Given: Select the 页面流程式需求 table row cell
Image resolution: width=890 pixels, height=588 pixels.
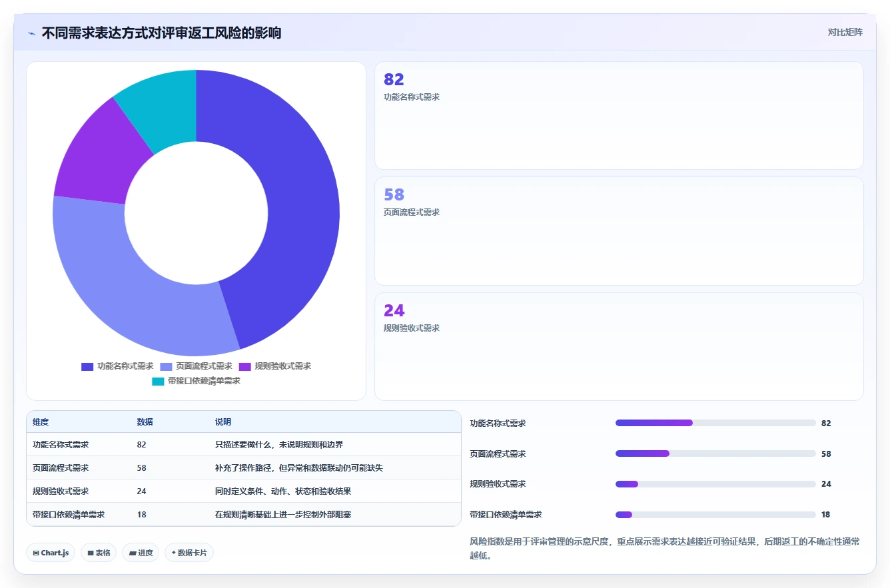Looking at the screenshot, I should click(x=61, y=468).
